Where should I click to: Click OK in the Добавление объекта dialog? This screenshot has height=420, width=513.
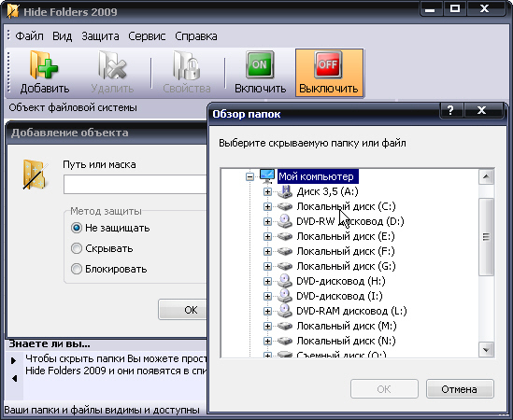coord(182,309)
